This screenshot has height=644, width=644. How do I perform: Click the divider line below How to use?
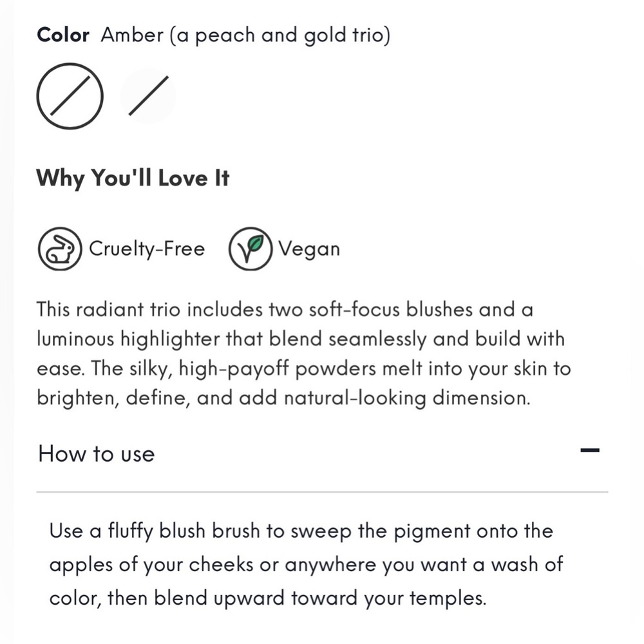[322, 491]
